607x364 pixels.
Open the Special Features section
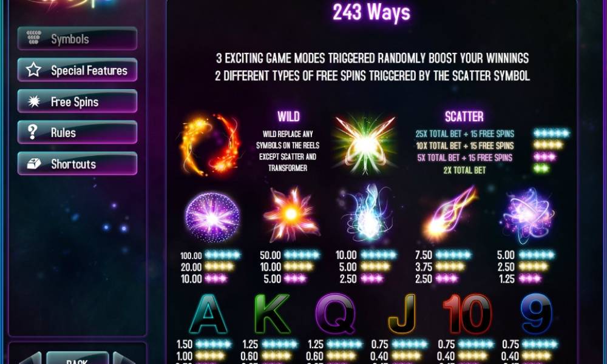(77, 70)
